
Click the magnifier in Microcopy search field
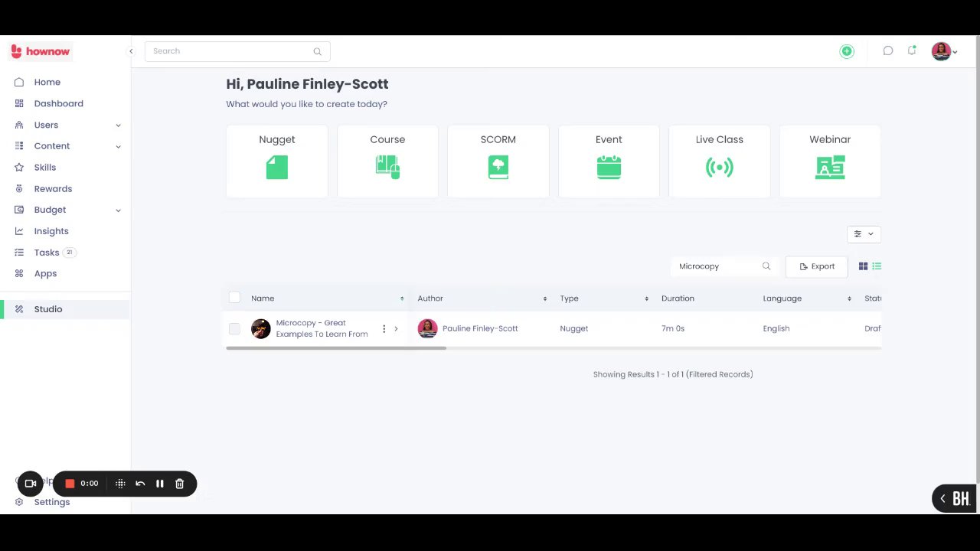pos(766,266)
